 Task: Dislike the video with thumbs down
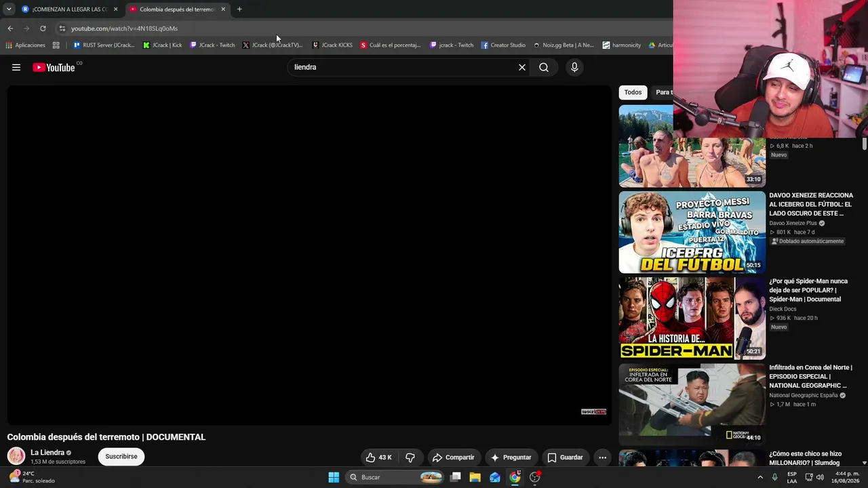click(410, 457)
